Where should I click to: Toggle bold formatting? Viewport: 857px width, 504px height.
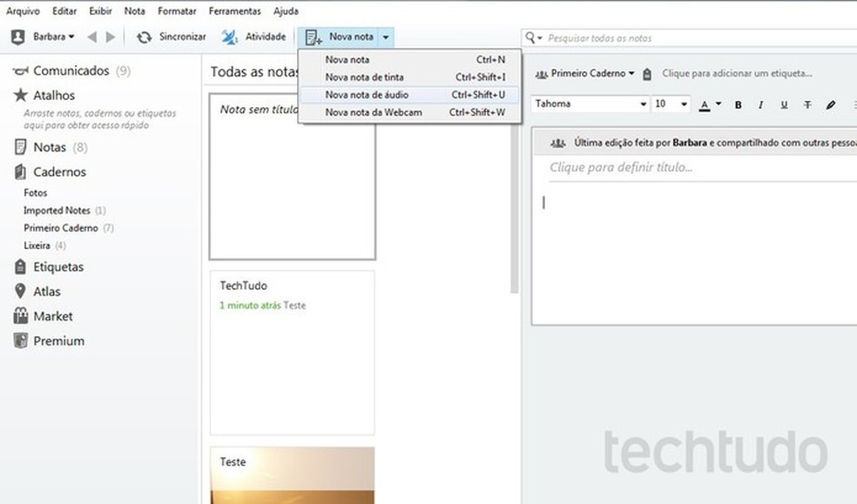pos(738,104)
